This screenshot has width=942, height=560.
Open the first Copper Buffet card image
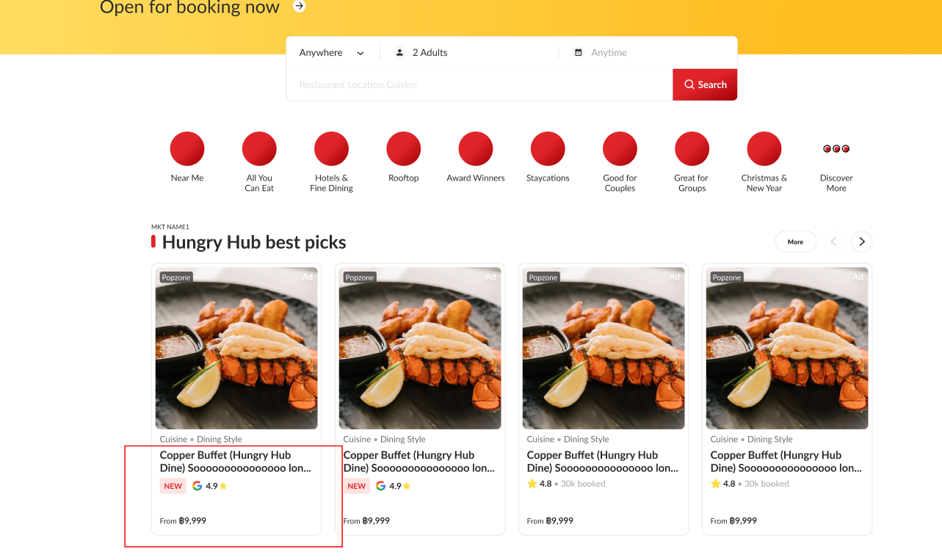pos(236,348)
